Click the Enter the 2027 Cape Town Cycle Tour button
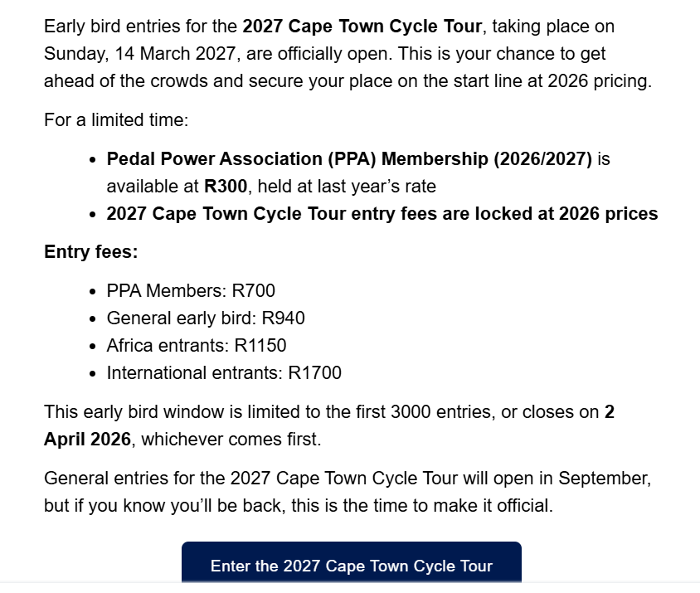 coord(351,566)
